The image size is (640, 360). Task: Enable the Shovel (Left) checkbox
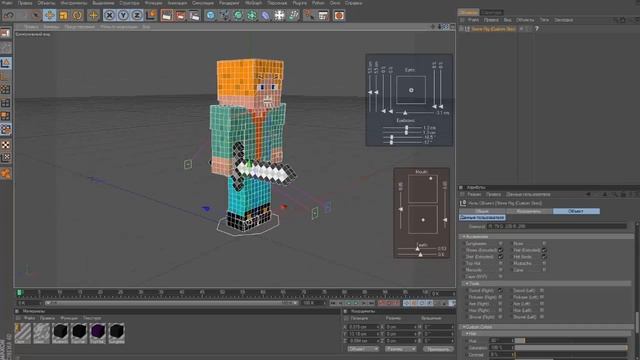click(x=542, y=317)
